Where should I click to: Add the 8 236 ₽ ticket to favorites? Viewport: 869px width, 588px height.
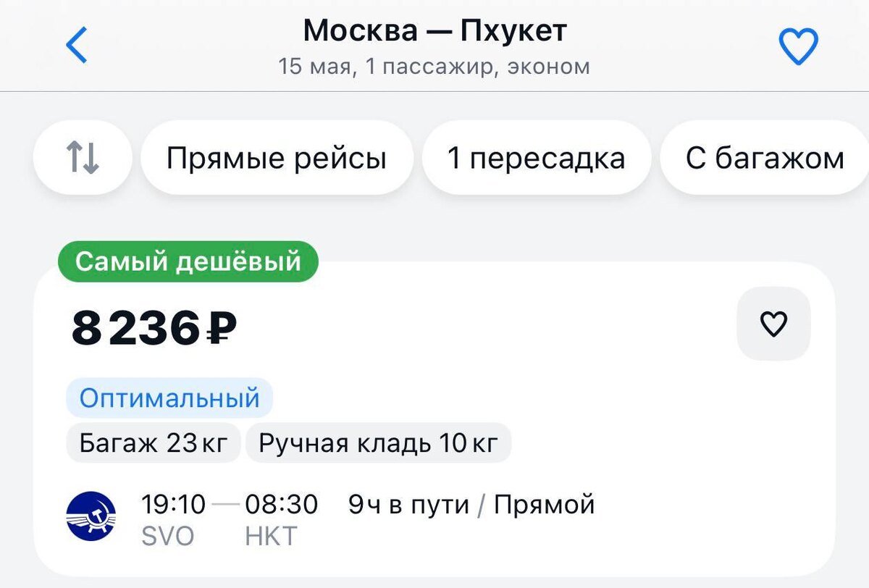[773, 324]
